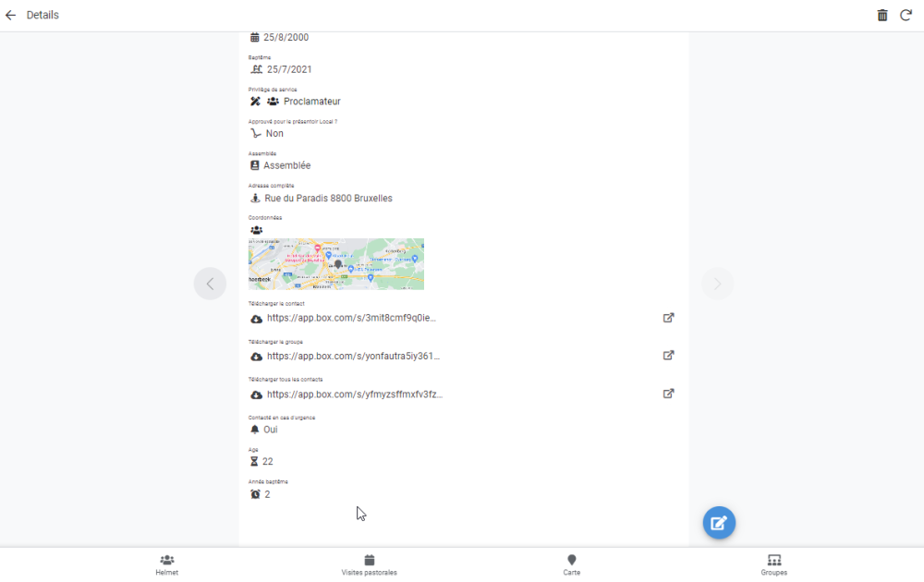This screenshot has height=582, width=924.
Task: Open the edit action via the blue pencil button
Action: click(x=719, y=523)
